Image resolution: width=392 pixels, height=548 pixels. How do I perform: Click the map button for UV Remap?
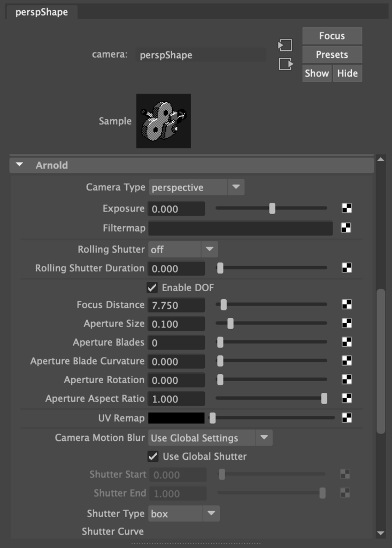click(347, 417)
